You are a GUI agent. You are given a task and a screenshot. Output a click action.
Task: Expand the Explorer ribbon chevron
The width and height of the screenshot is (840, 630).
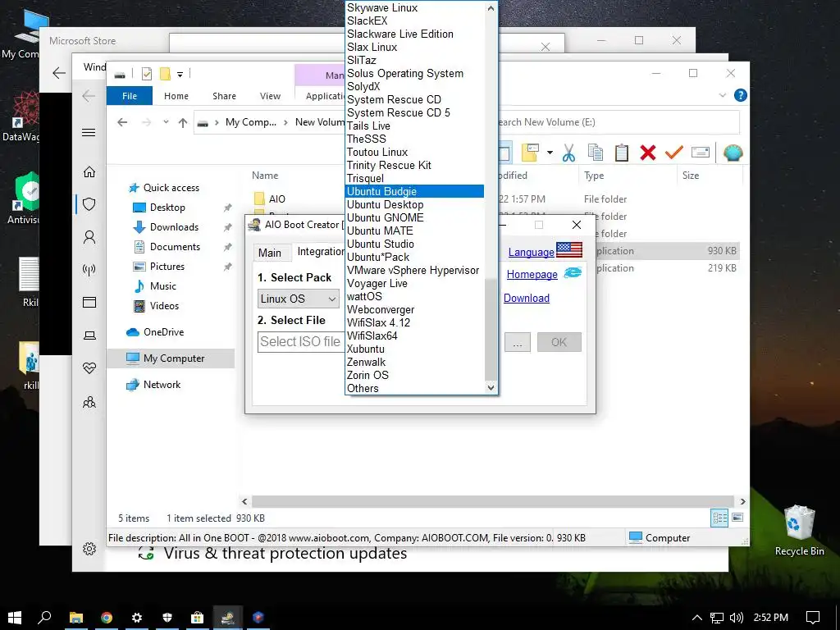pos(722,95)
